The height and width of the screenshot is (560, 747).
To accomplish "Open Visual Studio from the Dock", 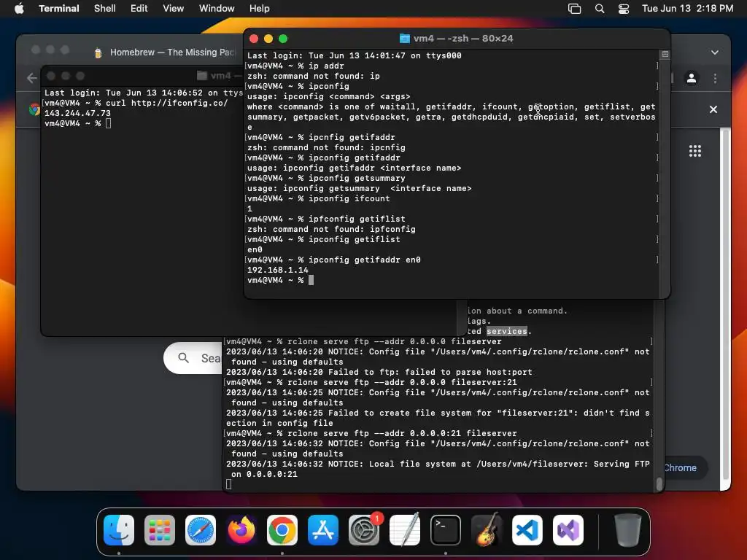I will pos(568,530).
